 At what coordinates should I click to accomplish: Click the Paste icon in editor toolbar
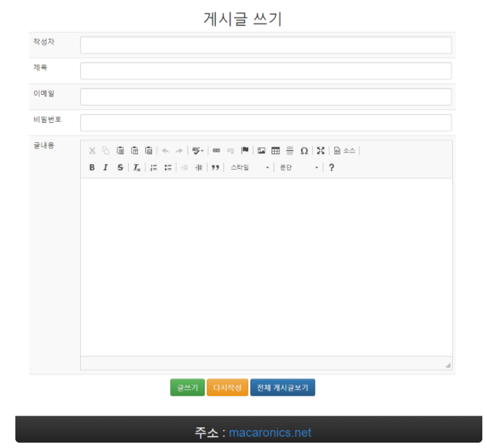click(x=120, y=151)
